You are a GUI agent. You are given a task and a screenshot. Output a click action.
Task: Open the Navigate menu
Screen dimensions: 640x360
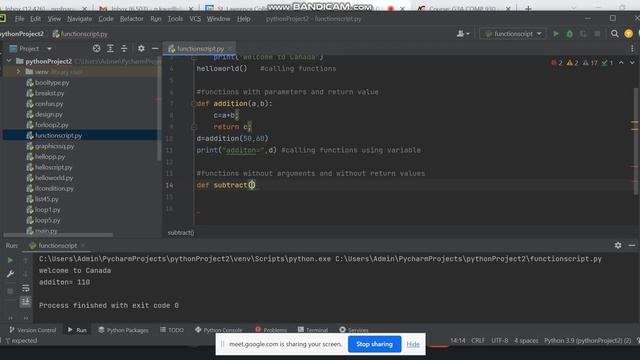(79, 19)
